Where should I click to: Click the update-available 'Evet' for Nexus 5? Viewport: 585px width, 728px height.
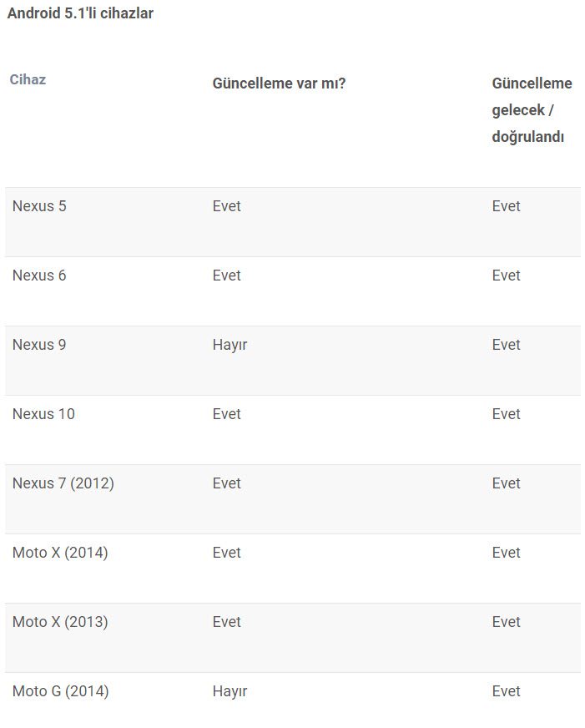tap(226, 205)
